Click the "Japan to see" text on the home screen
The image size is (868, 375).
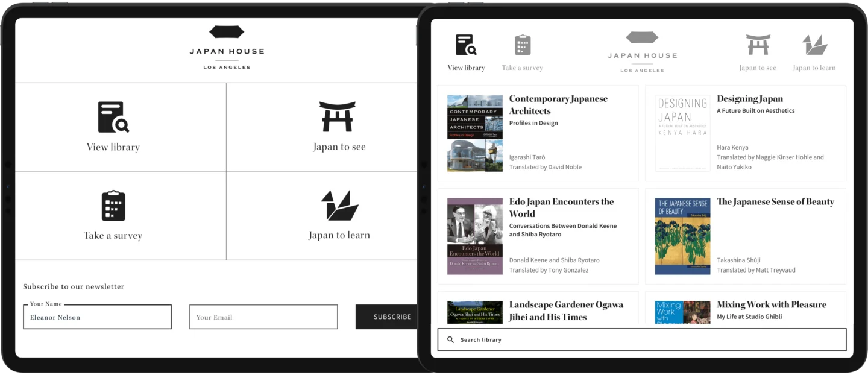pos(339,147)
